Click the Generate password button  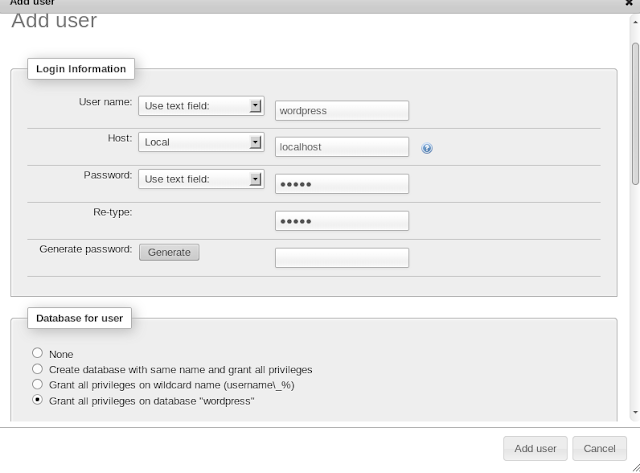pos(169,252)
